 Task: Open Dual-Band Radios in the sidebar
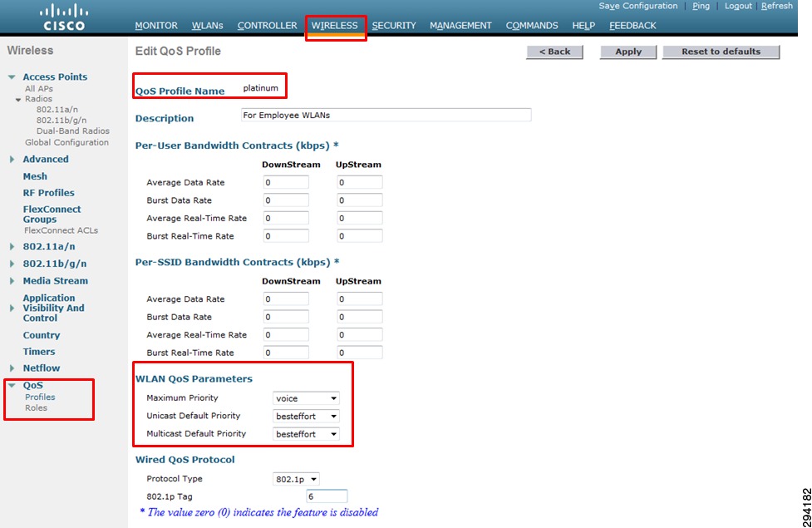(x=73, y=131)
